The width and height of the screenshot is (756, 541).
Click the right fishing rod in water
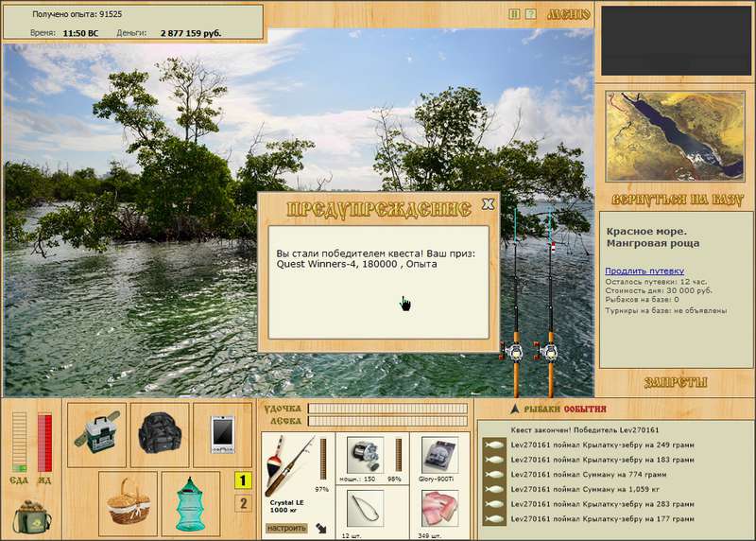[x=550, y=304]
